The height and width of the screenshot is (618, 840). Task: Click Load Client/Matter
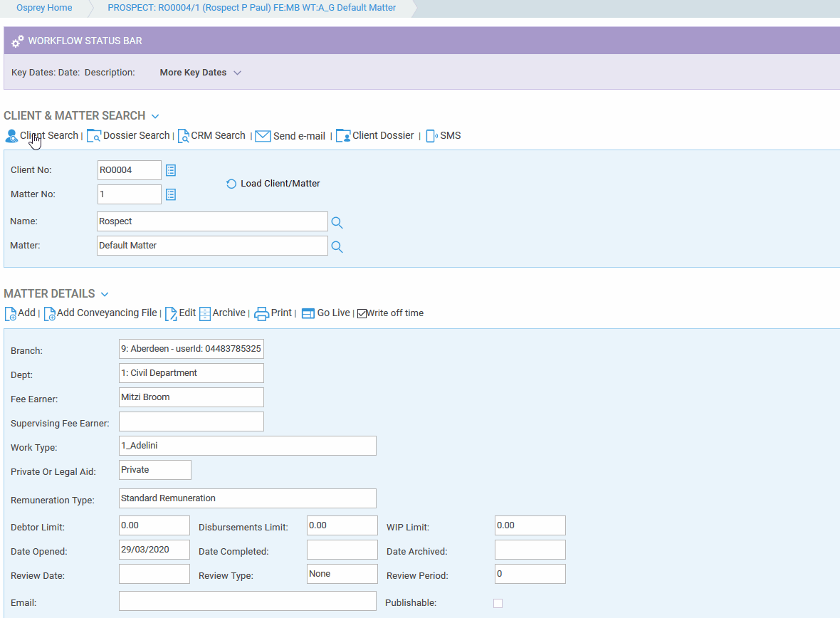(280, 183)
